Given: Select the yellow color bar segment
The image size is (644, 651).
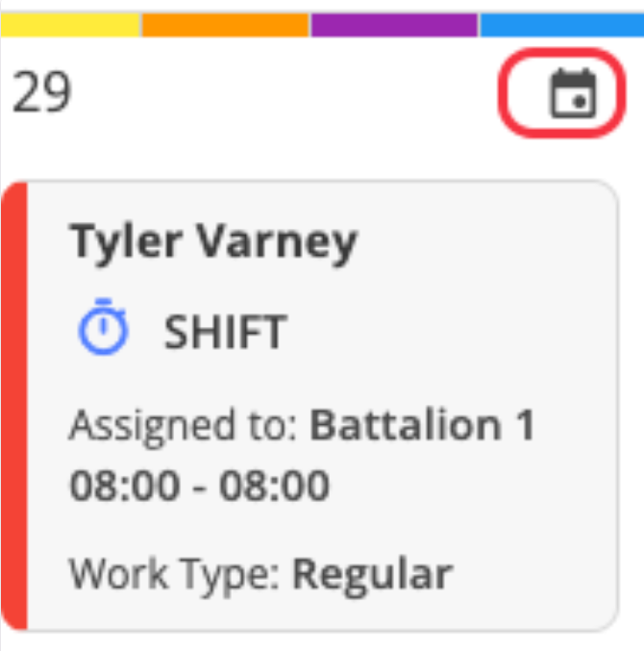Looking at the screenshot, I should 70,25.
